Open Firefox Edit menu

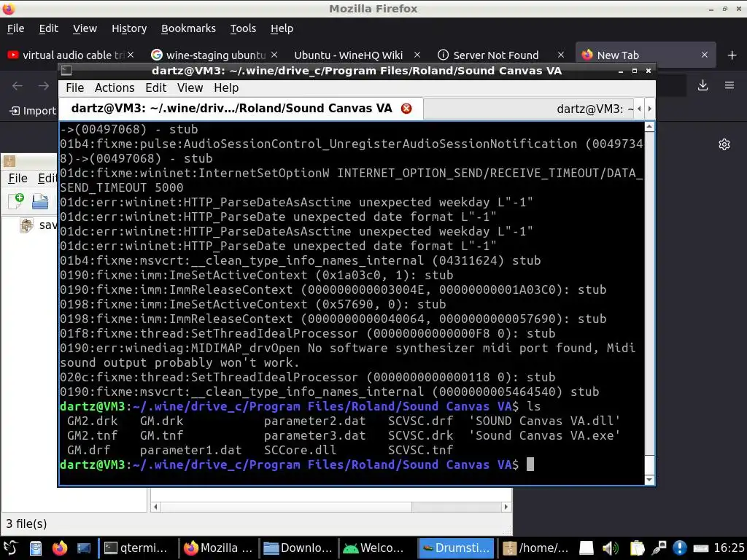(49, 28)
